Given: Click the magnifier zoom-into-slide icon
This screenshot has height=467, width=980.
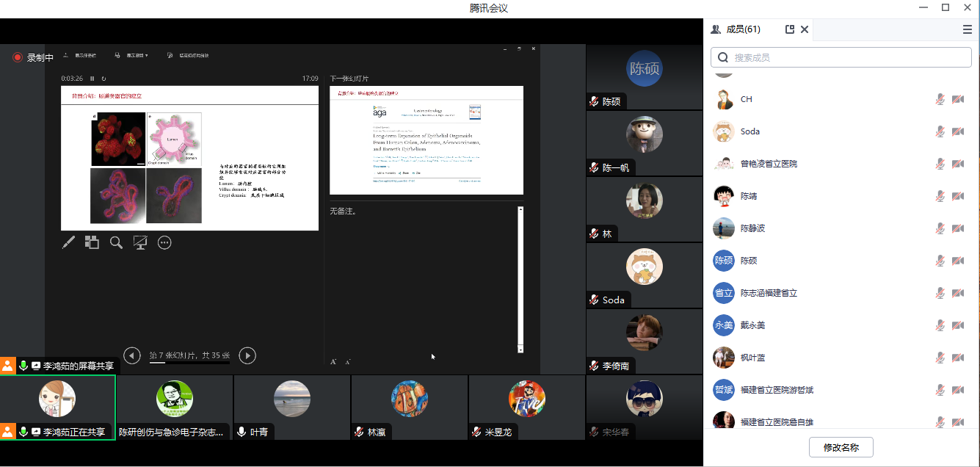Looking at the screenshot, I should 116,242.
